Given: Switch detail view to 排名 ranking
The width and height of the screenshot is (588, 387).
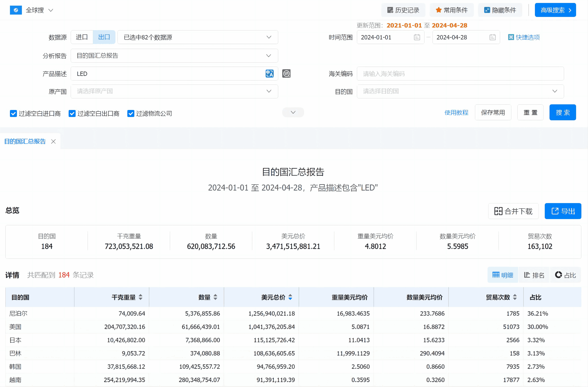Looking at the screenshot, I should (534, 275).
